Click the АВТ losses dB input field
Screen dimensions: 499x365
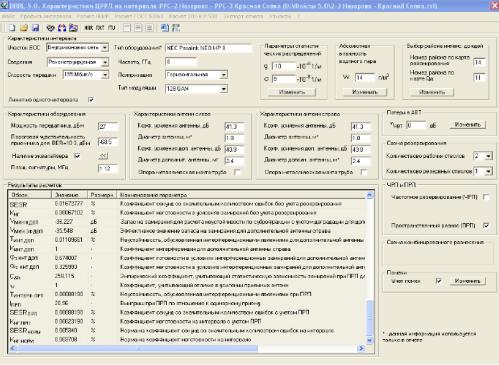coord(416,125)
